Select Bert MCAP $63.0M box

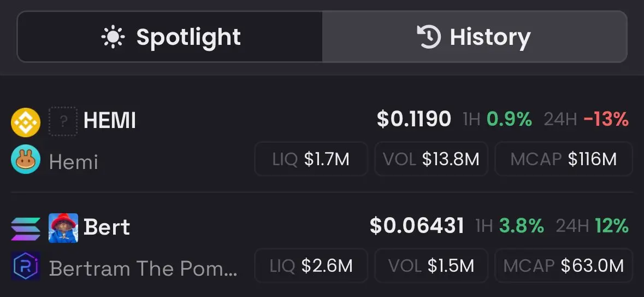[564, 266]
